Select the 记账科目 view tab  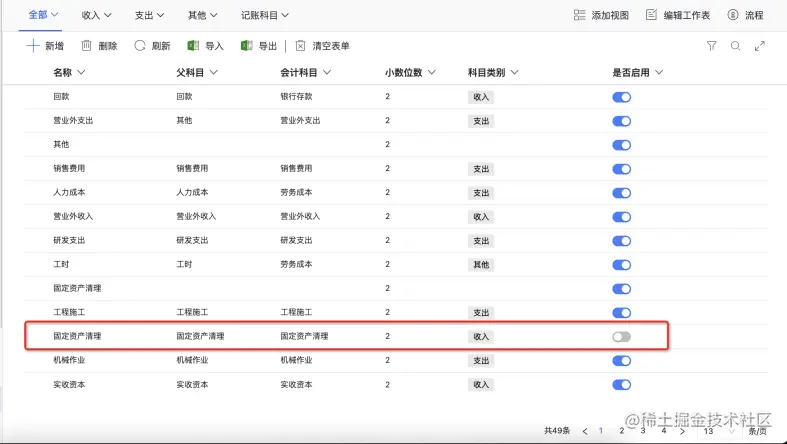click(265, 15)
